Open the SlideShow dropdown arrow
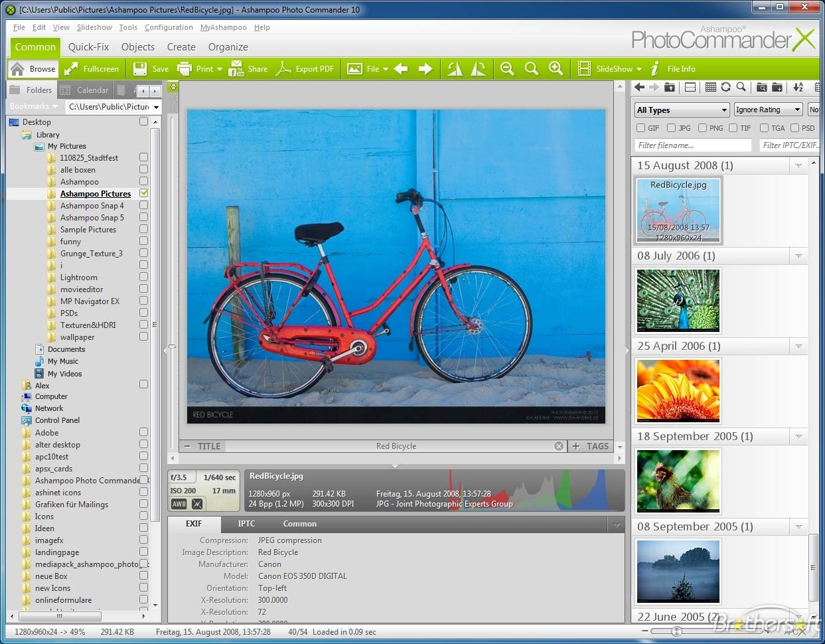Viewport: 825px width, 644px height. coord(639,69)
